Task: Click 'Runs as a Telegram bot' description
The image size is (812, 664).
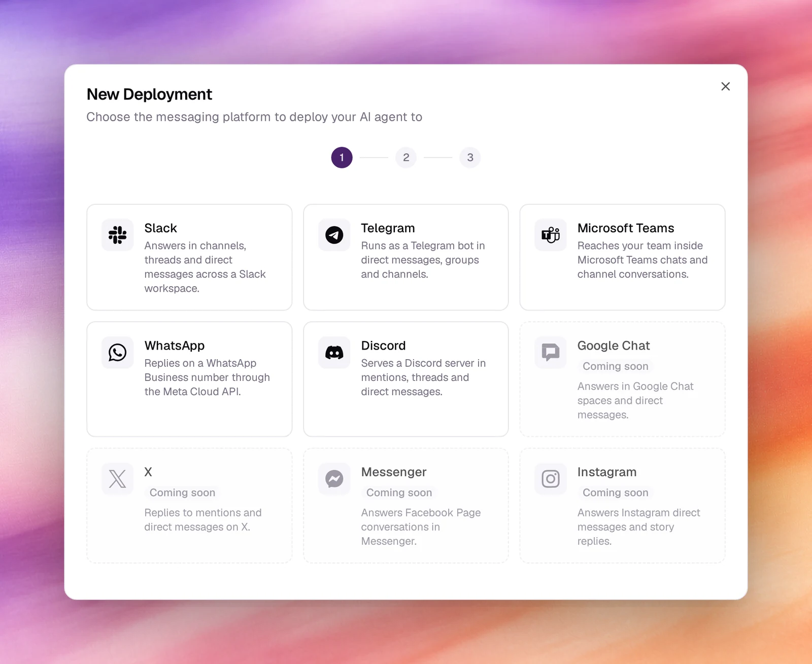Action: coord(423,260)
